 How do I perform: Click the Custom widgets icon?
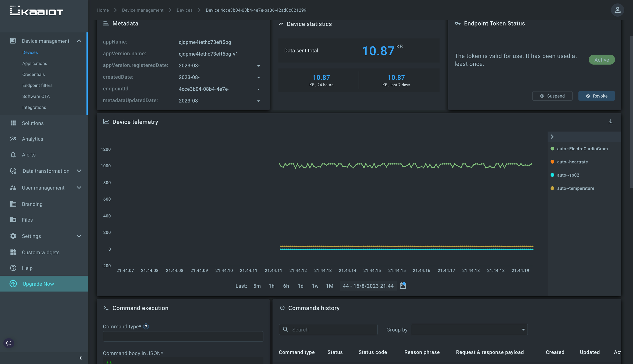[13, 252]
